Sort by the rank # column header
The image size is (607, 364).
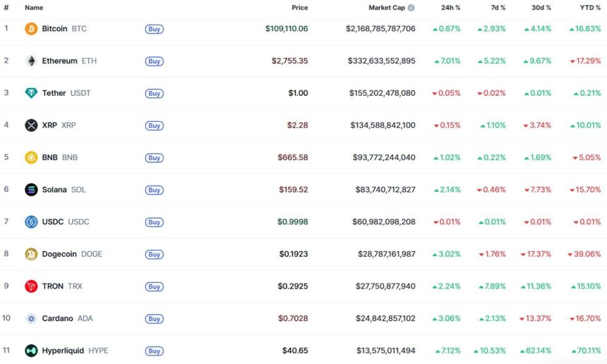pos(6,8)
